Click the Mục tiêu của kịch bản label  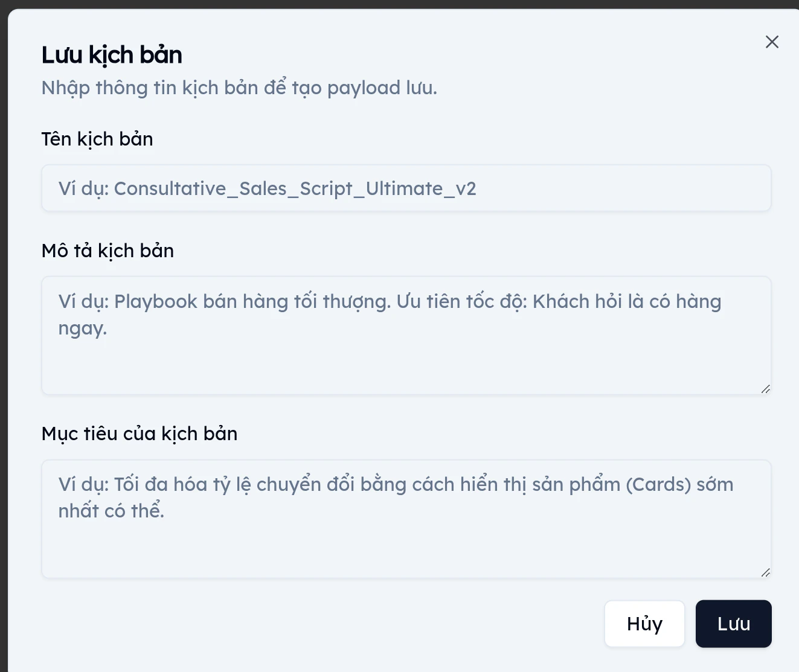pos(139,433)
